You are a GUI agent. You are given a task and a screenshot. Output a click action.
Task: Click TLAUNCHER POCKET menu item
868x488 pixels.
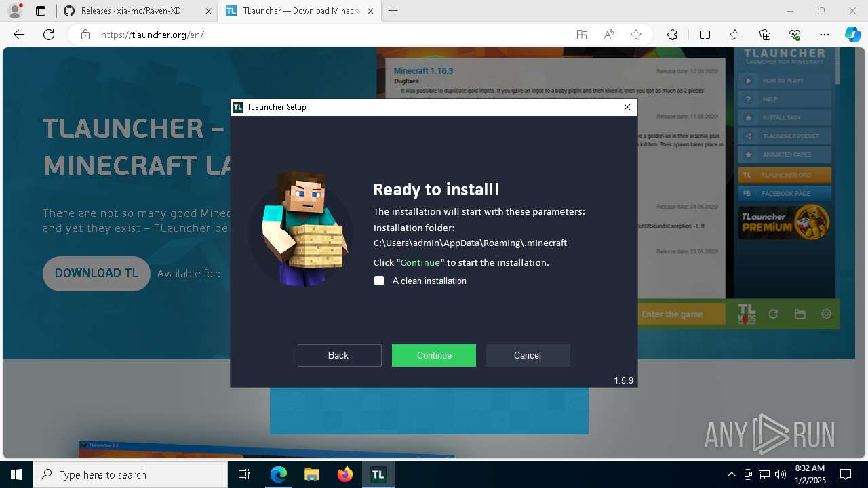click(x=785, y=136)
